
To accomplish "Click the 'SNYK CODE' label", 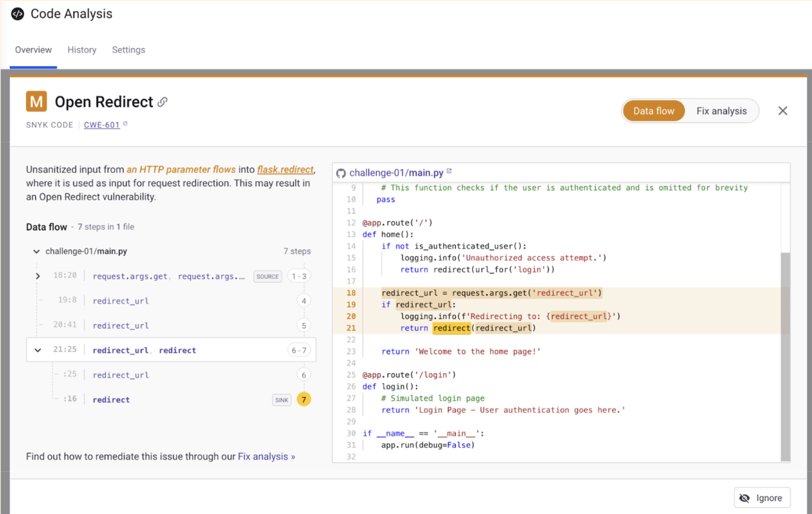I will [x=49, y=125].
